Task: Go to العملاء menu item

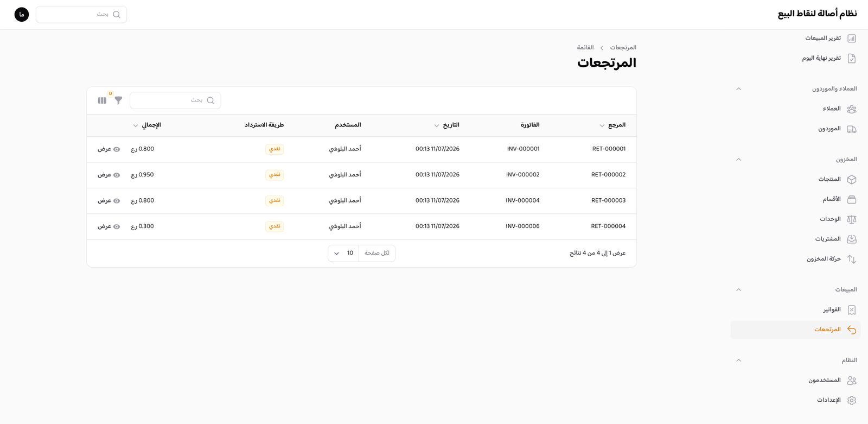Action: tap(795, 109)
